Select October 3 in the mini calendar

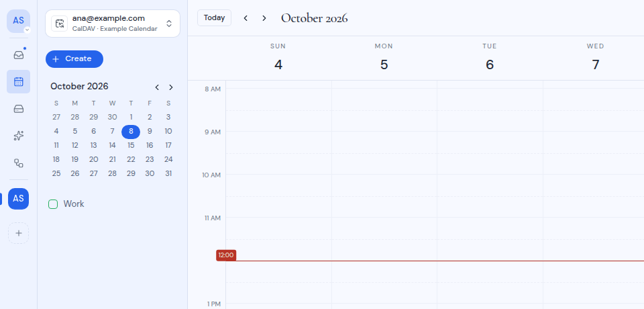[x=168, y=118]
